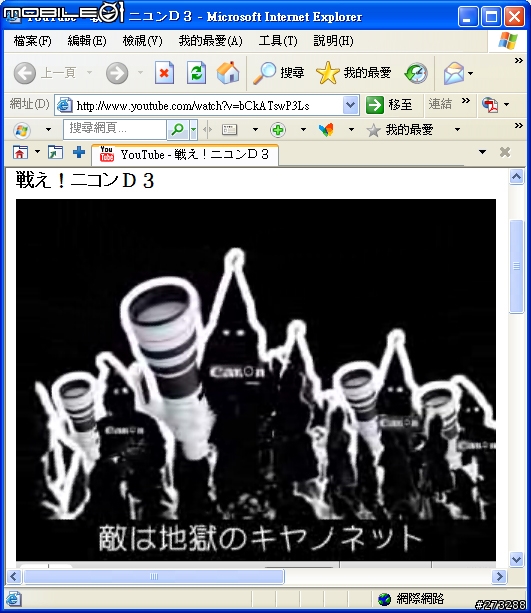The height and width of the screenshot is (613, 531).
Task: Go to Home page icon
Action: [x=228, y=73]
